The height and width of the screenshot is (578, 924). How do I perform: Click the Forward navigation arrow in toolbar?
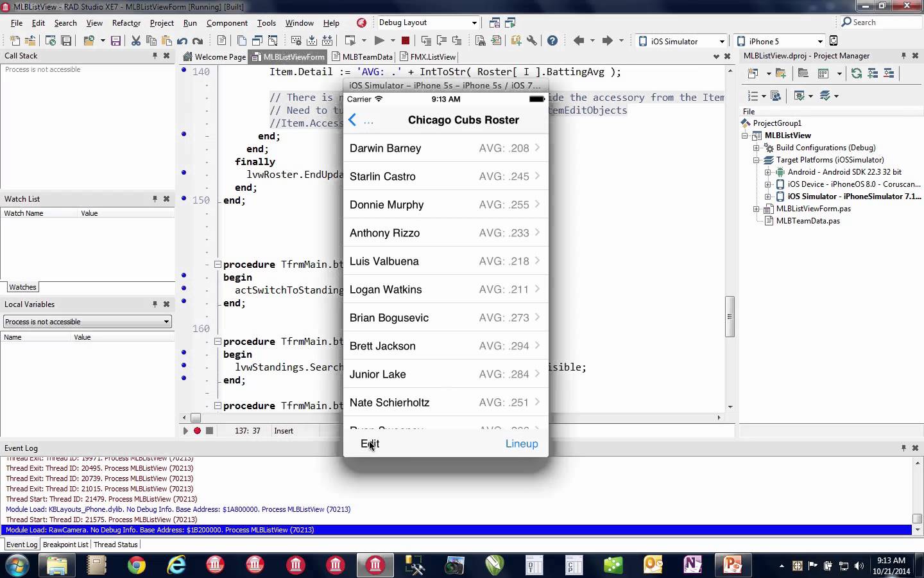pos(607,40)
